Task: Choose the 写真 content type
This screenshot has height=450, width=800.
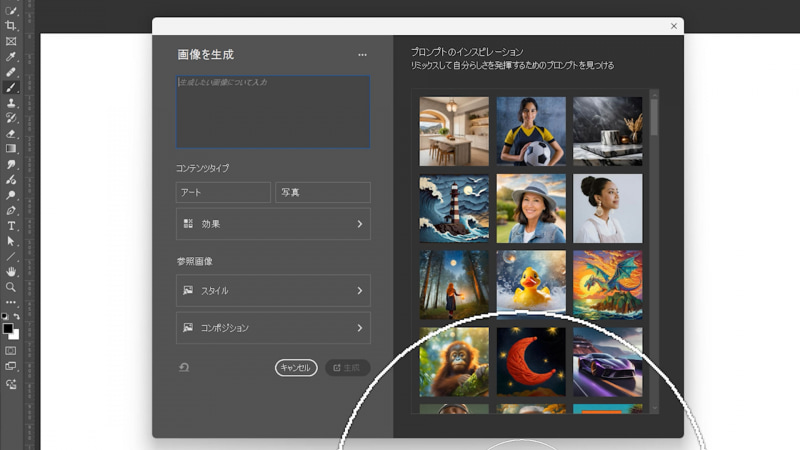Action: [x=322, y=192]
